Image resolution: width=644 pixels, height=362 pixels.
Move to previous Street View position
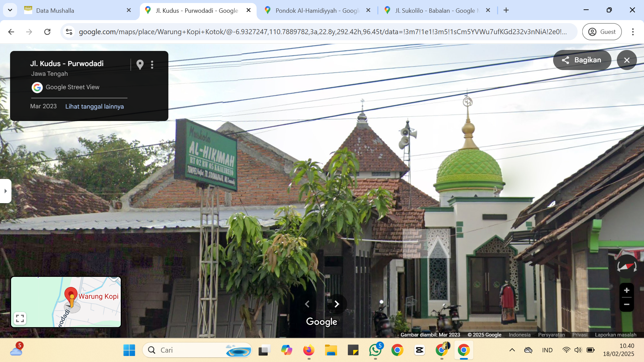click(x=307, y=304)
